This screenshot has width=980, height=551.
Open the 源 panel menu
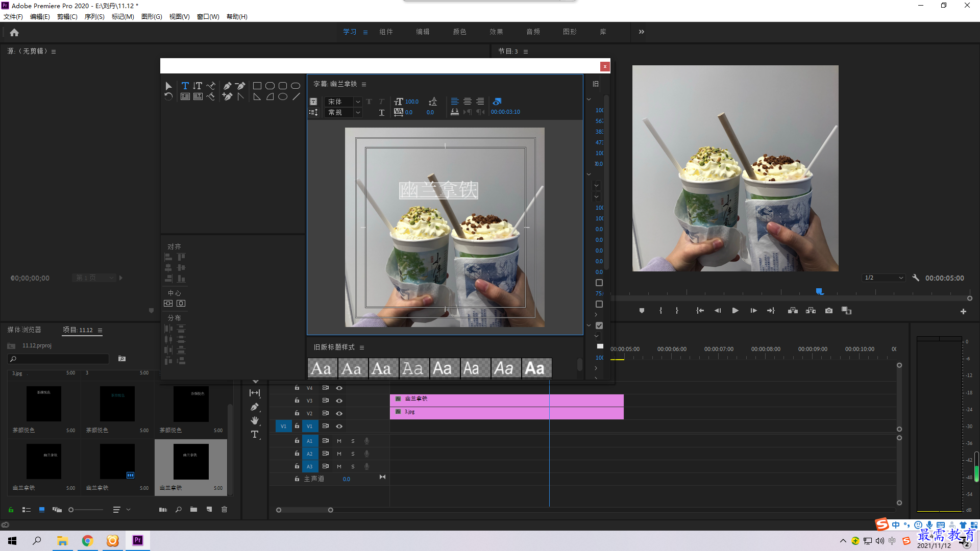point(54,52)
